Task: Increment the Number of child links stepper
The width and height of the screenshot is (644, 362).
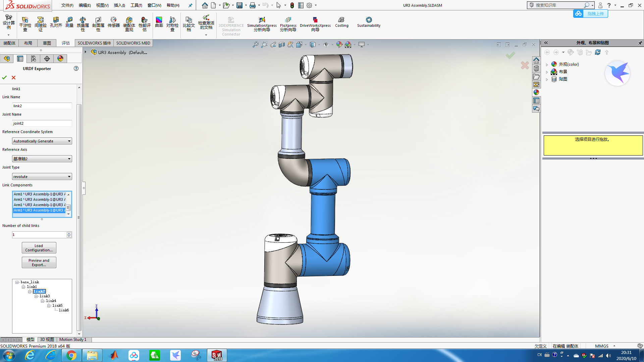Action: pyautogui.click(x=69, y=233)
